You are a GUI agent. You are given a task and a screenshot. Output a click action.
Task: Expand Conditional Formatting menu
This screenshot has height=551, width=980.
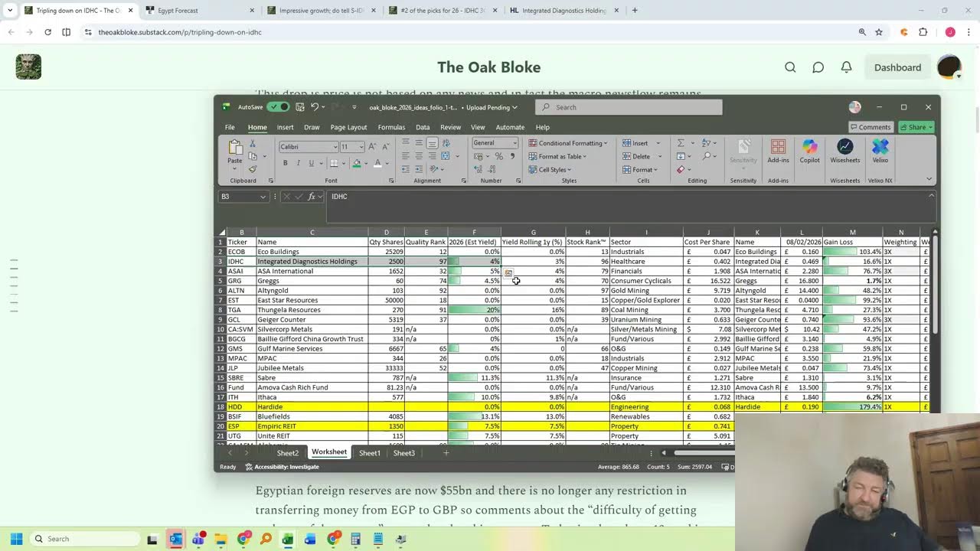click(x=567, y=143)
